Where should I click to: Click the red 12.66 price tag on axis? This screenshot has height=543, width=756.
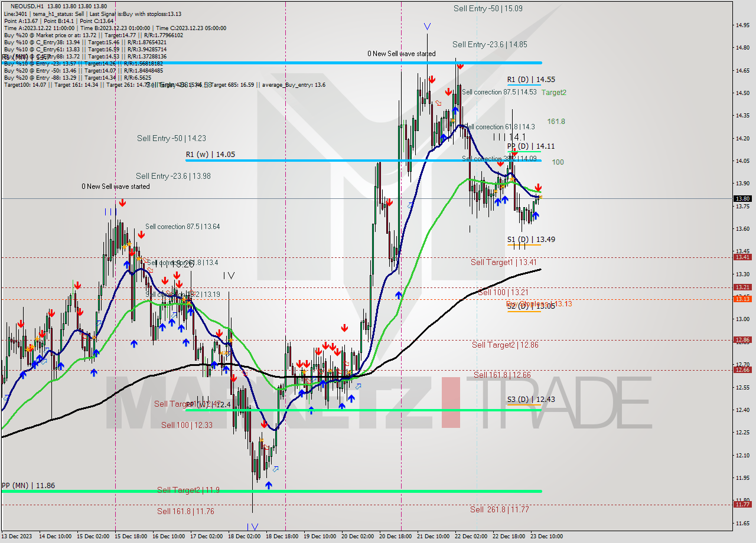click(x=742, y=370)
